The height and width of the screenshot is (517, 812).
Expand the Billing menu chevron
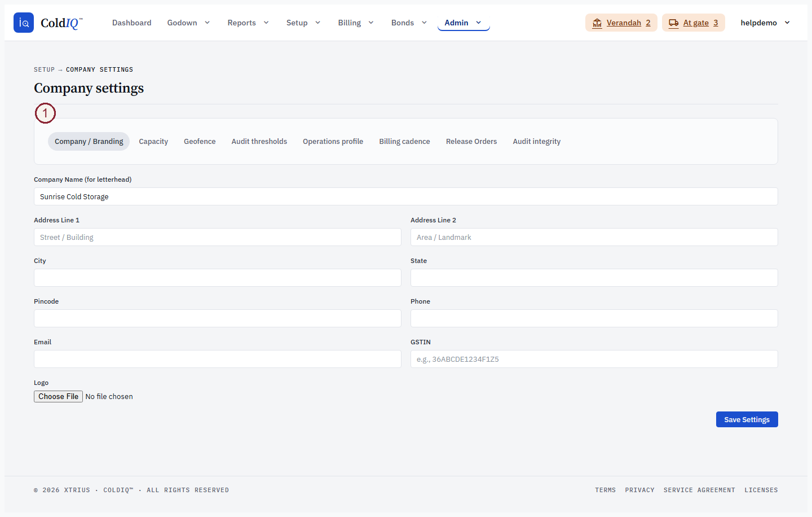tap(371, 23)
